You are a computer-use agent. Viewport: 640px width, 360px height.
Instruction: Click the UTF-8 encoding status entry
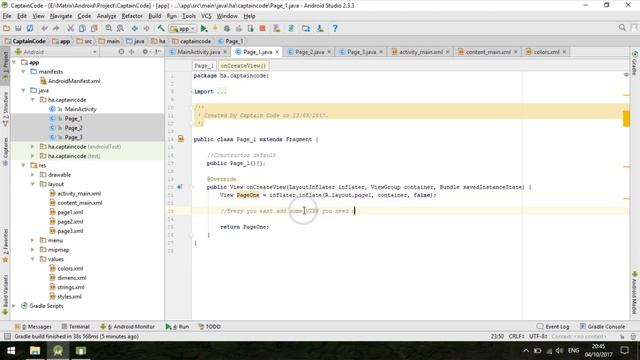click(x=538, y=336)
